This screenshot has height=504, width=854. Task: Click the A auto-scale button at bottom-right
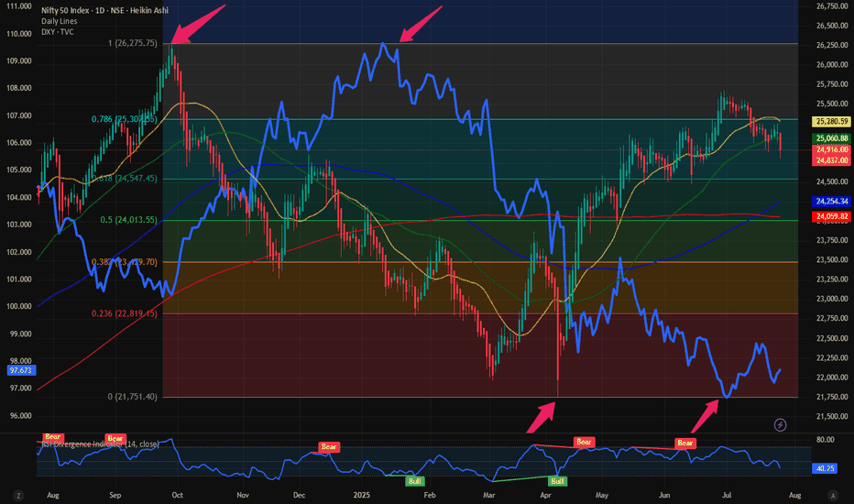pos(832,495)
